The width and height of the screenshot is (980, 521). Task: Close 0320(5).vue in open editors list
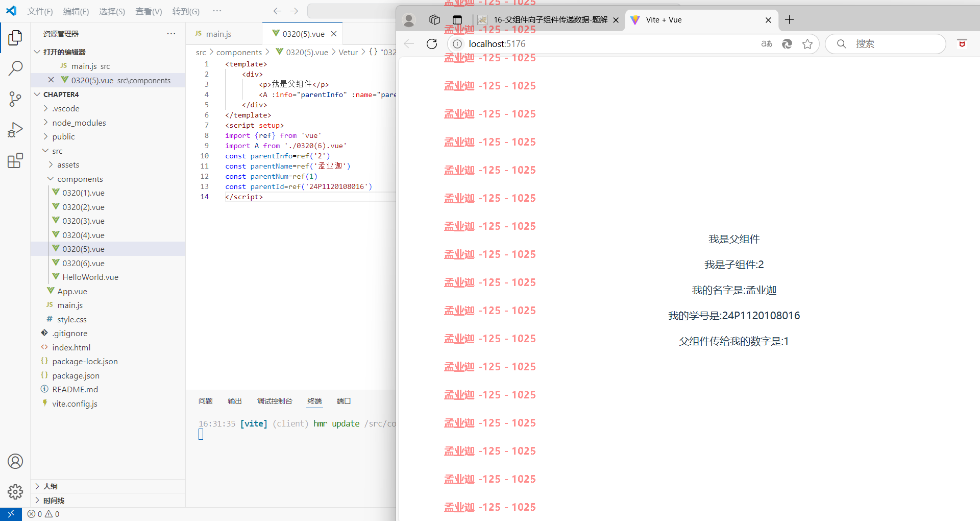tap(51, 80)
